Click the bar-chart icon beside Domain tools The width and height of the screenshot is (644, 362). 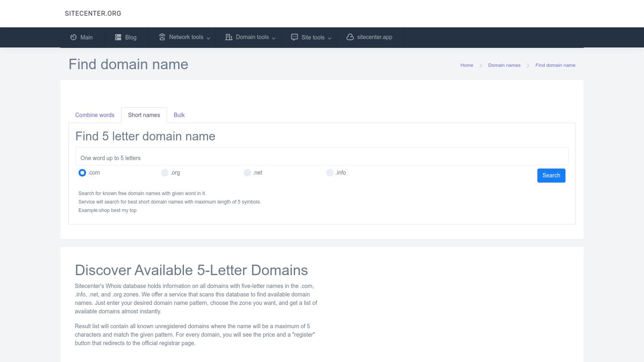(229, 37)
